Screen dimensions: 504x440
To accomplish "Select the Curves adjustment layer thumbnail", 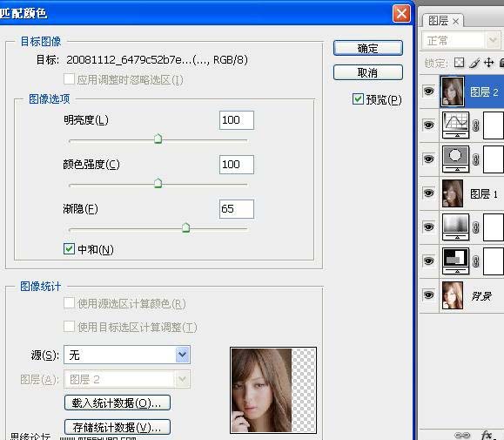I will click(455, 125).
